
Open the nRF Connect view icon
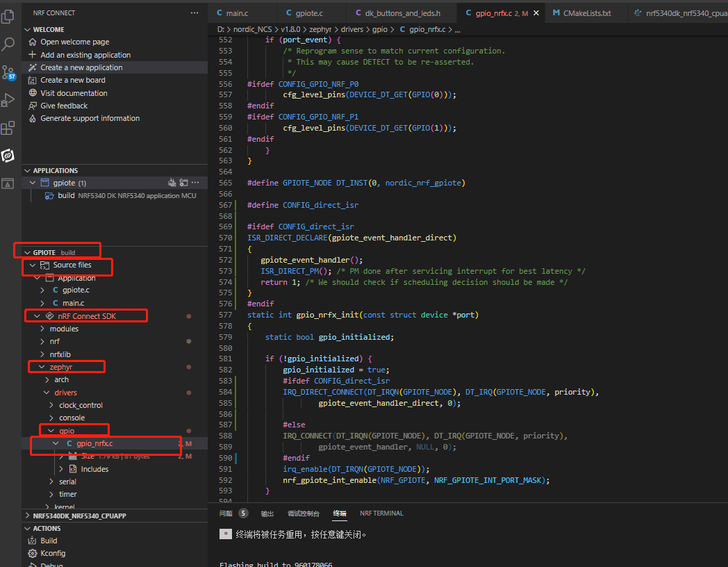pyautogui.click(x=8, y=156)
